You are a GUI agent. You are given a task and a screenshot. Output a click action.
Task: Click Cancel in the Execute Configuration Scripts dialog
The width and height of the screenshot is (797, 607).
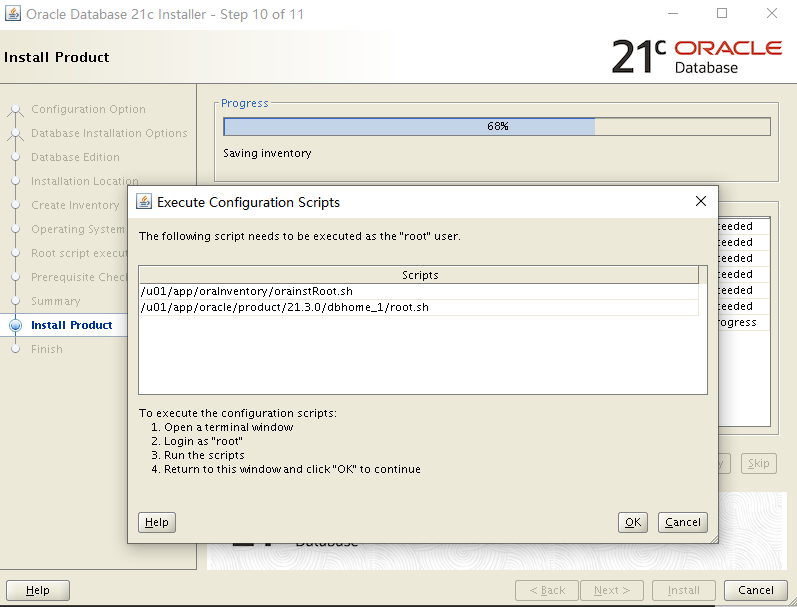(682, 522)
